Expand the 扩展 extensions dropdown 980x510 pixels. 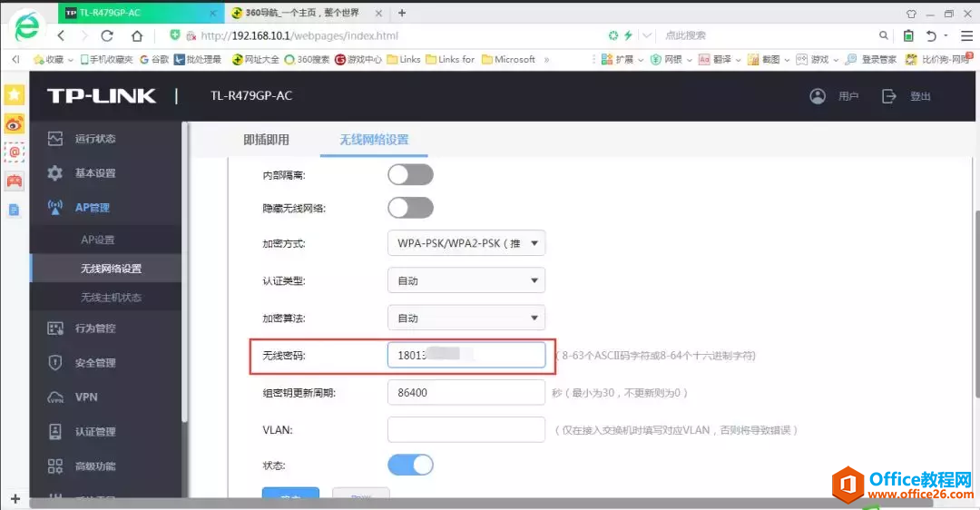[641, 60]
